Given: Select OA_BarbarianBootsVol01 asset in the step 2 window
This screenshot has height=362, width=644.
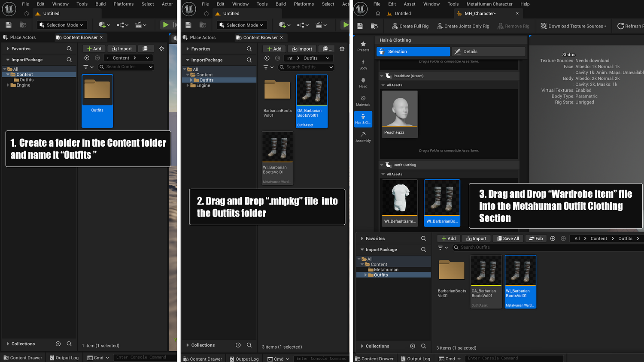Looking at the screenshot, I should click(x=312, y=101).
